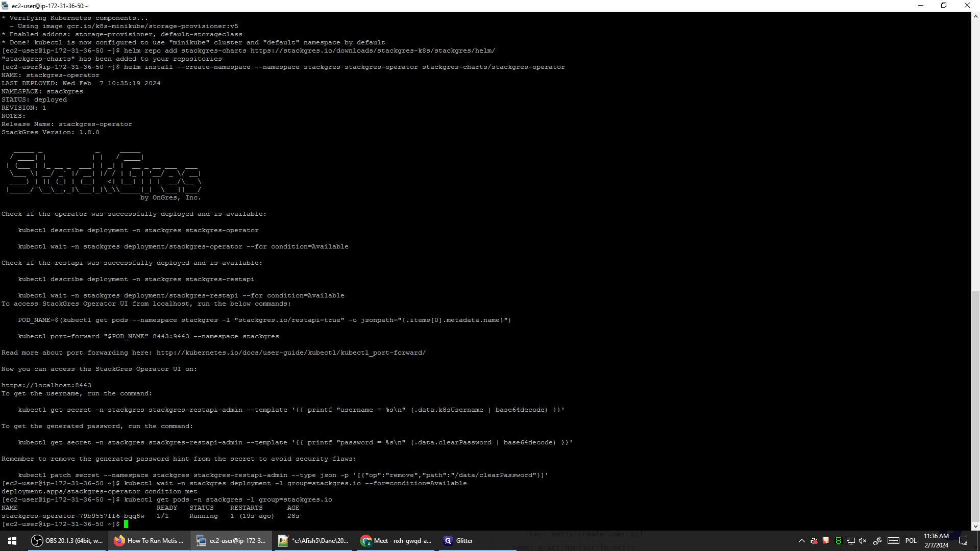The width and height of the screenshot is (980, 551).
Task: Click the 'NAMESPACE: stackgres' line
Action: [x=42, y=91]
